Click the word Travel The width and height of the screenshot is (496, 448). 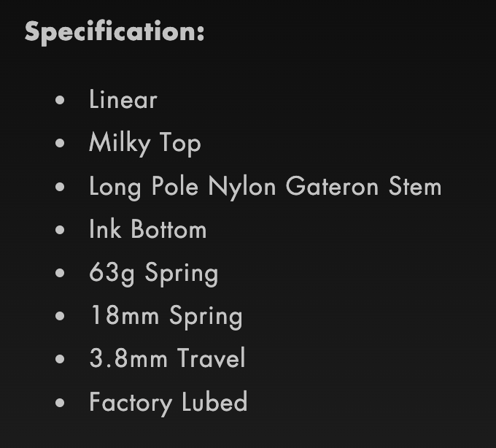click(x=211, y=358)
